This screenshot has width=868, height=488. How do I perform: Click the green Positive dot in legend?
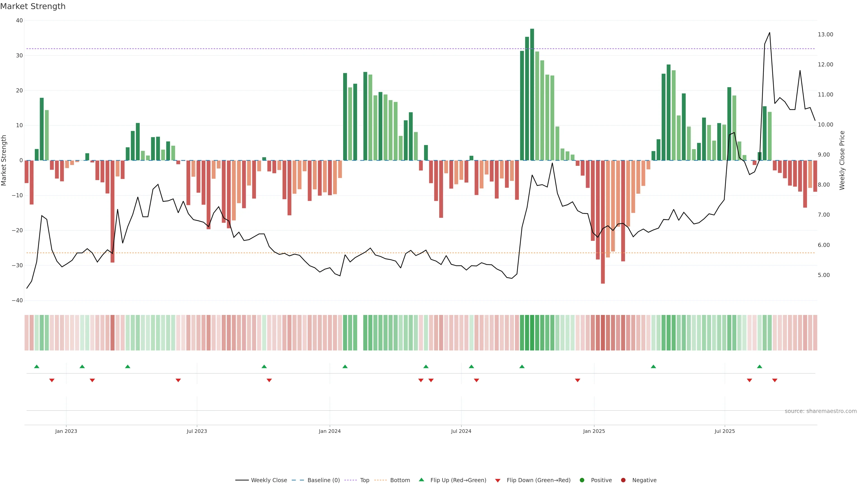click(x=582, y=480)
